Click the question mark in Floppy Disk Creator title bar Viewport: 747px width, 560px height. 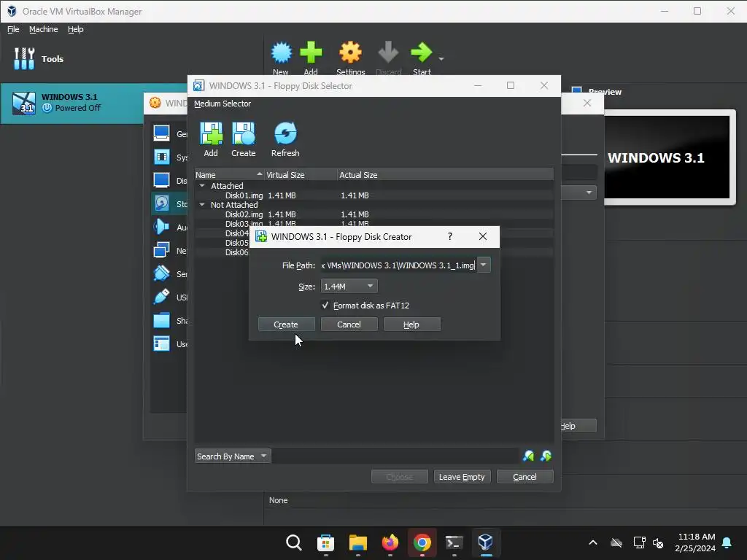[449, 236]
